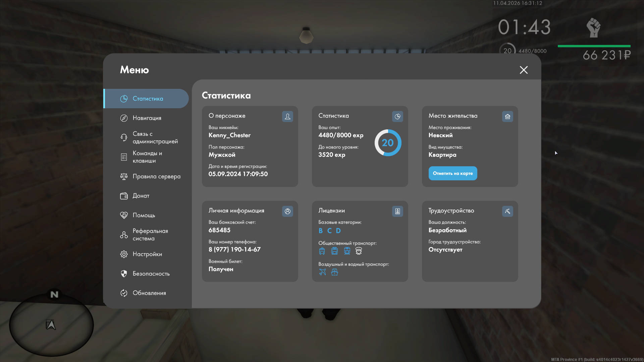Click the license badge icon on Лицензии card

pos(397,211)
